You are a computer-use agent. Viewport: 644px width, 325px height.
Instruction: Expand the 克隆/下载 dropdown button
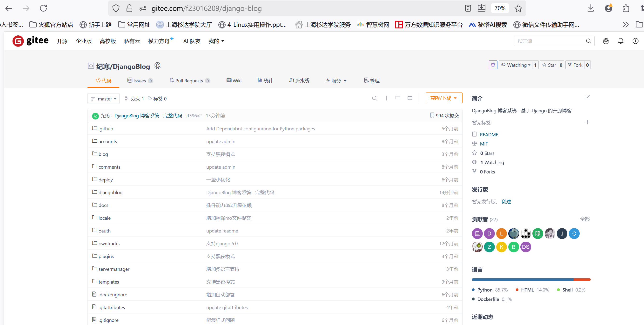click(x=444, y=98)
